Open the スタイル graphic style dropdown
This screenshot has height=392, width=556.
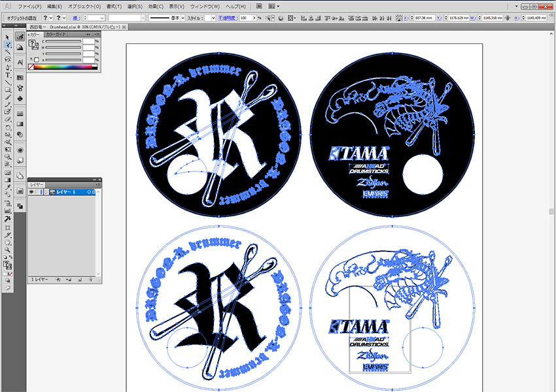pos(213,18)
